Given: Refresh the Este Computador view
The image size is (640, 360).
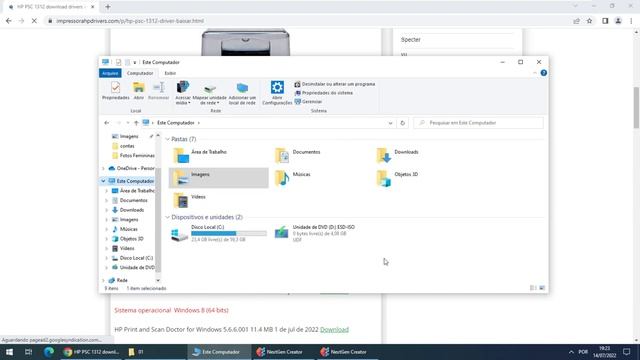Looking at the screenshot, I should click(x=402, y=123).
